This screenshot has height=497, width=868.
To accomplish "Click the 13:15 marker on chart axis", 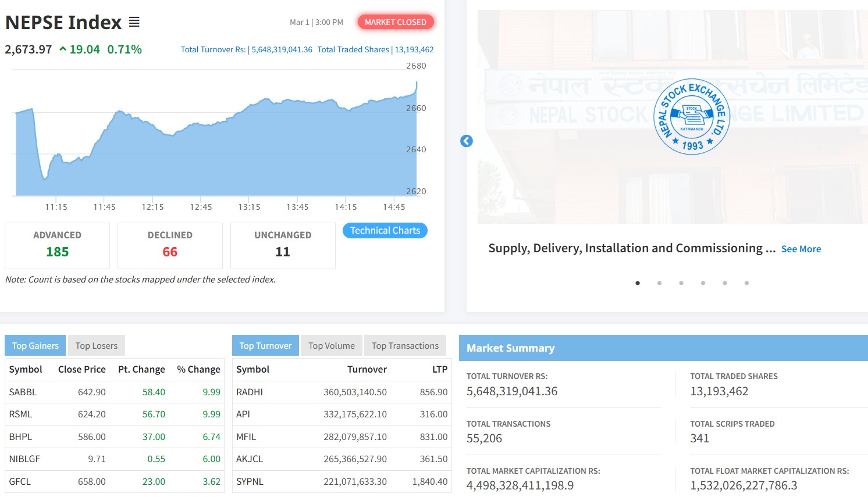I will (249, 207).
